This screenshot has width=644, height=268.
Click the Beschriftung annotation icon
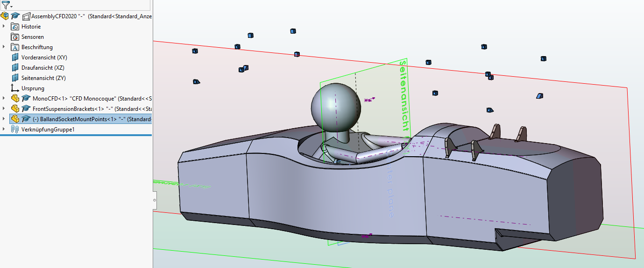(15, 47)
